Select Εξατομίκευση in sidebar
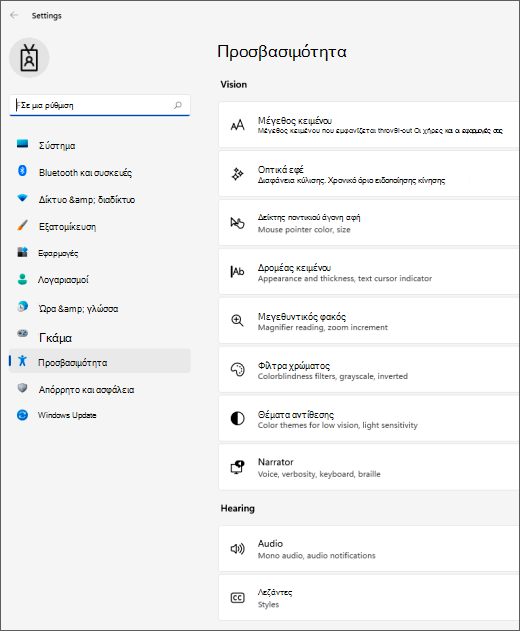The image size is (520, 631). pyautogui.click(x=100, y=227)
